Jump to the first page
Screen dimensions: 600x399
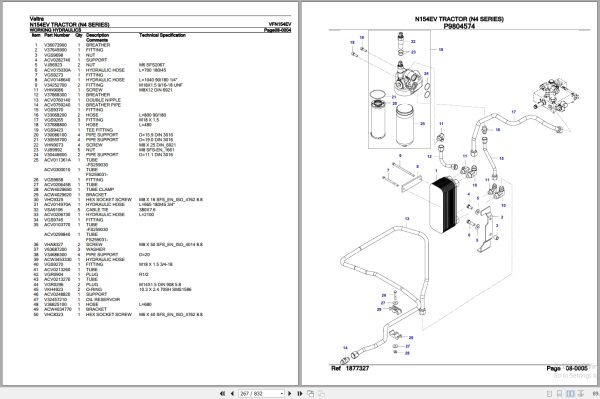click(x=222, y=393)
